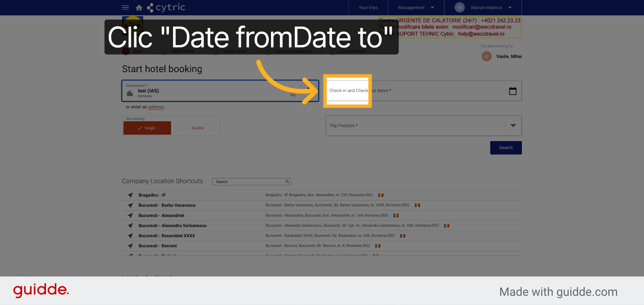644x305 pixels.
Task: Go to the home icon
Action: (x=139, y=7)
